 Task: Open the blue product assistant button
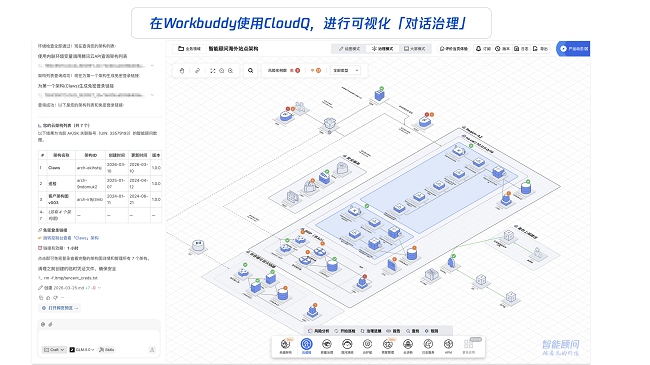click(573, 49)
